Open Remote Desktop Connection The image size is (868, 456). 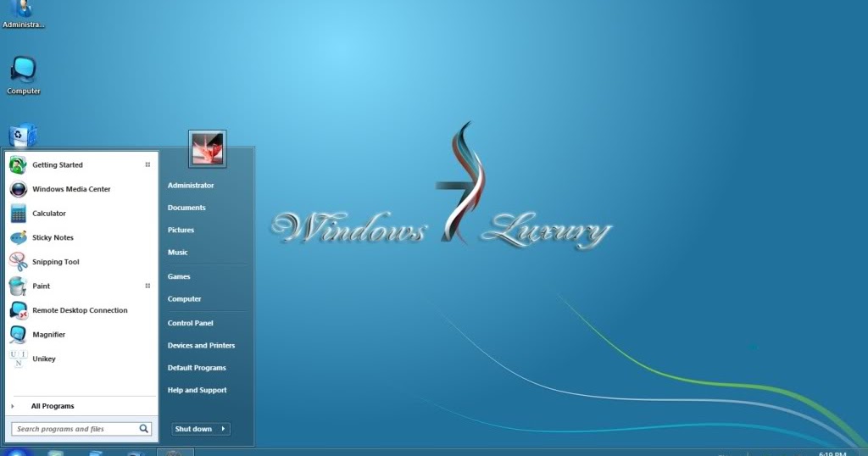[x=81, y=310]
